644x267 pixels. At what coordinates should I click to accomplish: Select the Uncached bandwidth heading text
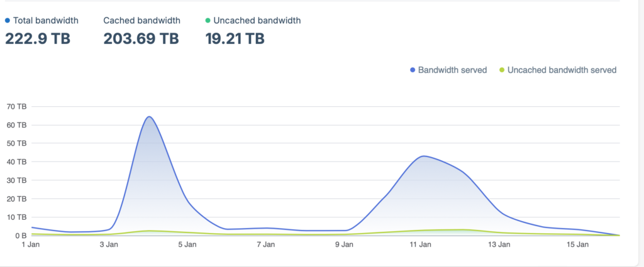click(x=257, y=21)
